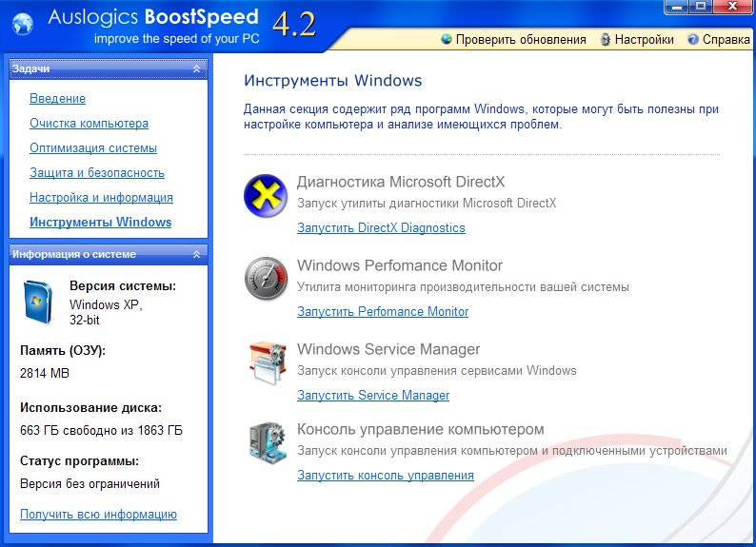Open the Введение section
This screenshot has height=547, width=756.
click(57, 99)
